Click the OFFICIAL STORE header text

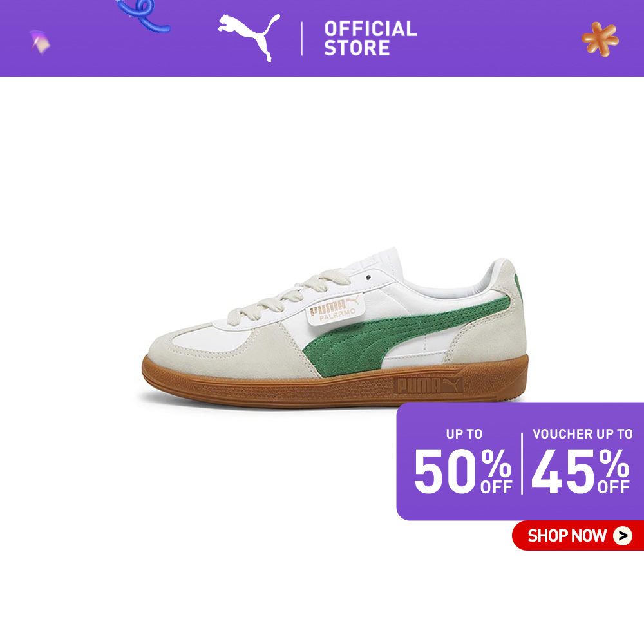point(370,38)
